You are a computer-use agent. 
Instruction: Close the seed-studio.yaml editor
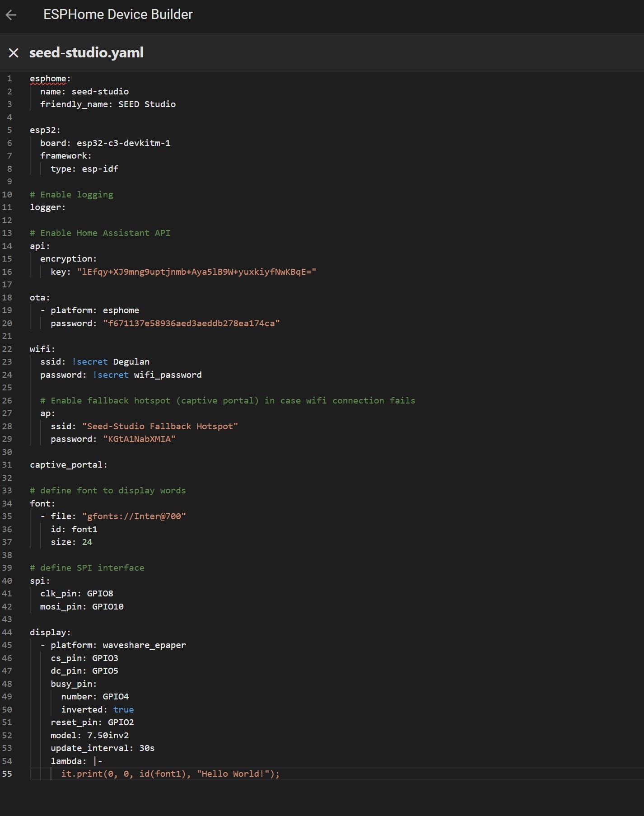tap(14, 53)
